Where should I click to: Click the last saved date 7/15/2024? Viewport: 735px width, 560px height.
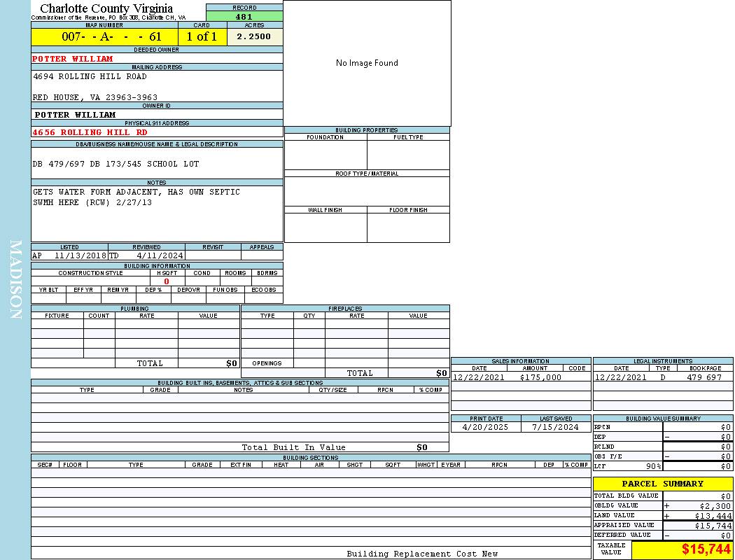click(x=555, y=427)
